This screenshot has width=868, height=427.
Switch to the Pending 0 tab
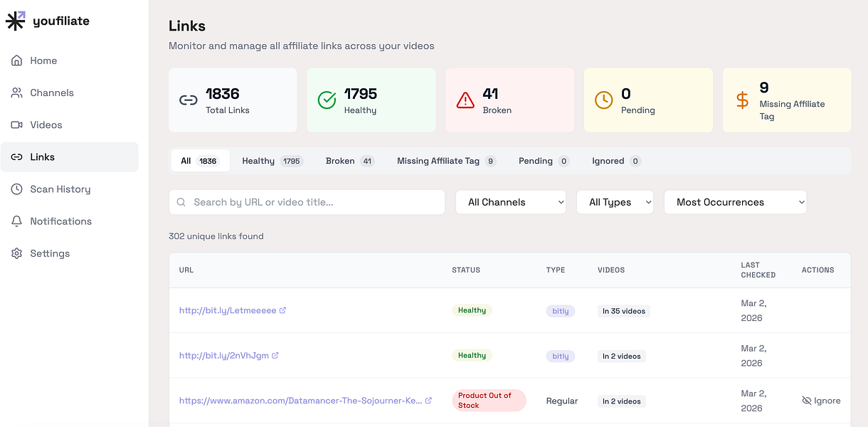(544, 161)
